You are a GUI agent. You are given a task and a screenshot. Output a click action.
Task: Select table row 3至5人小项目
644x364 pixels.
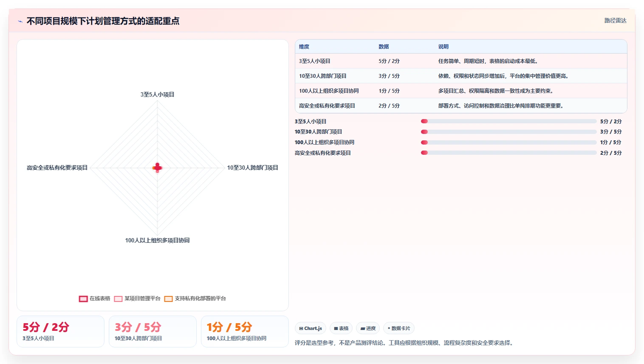click(461, 61)
